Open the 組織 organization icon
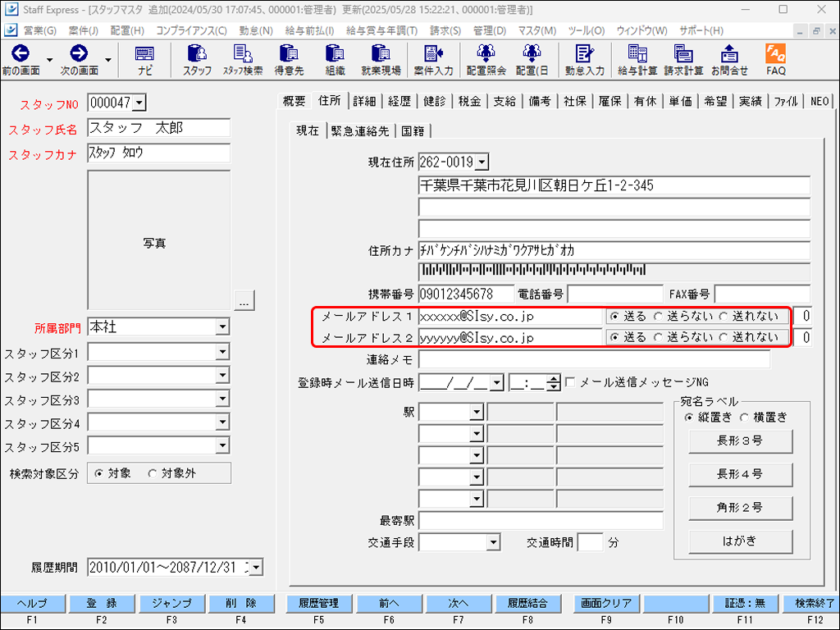Screen dimensions: 840x630 pos(335,60)
